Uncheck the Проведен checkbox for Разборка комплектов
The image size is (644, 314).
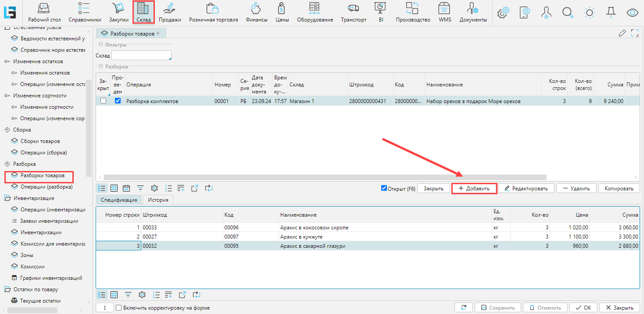[x=118, y=101]
